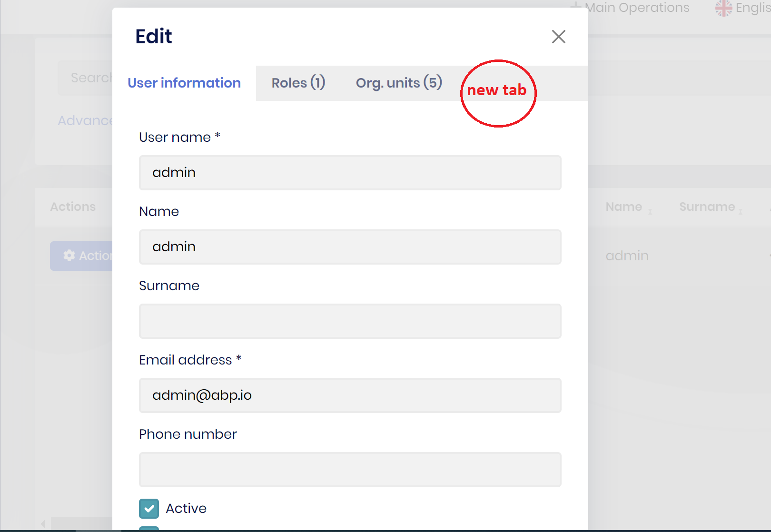Screen dimensions: 771x532
Task: Open the Roles (1) tab
Action: pyautogui.click(x=298, y=83)
